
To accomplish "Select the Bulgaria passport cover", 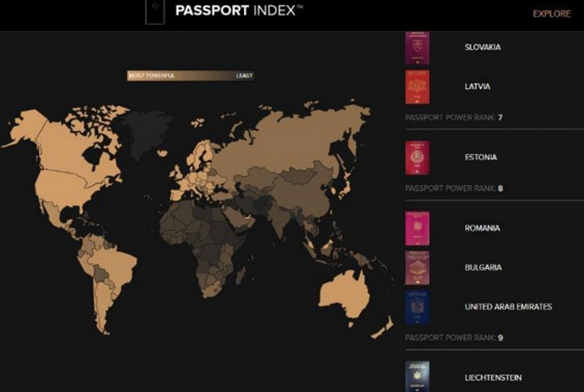I will coord(417,267).
